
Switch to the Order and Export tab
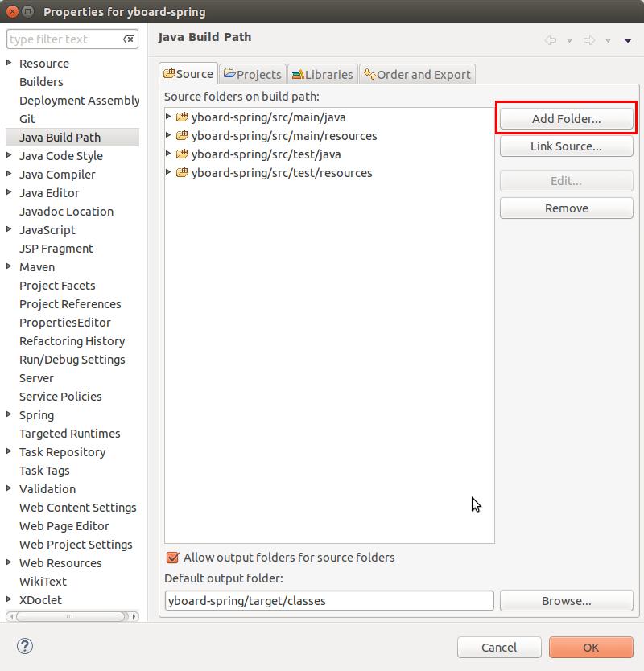pos(417,75)
